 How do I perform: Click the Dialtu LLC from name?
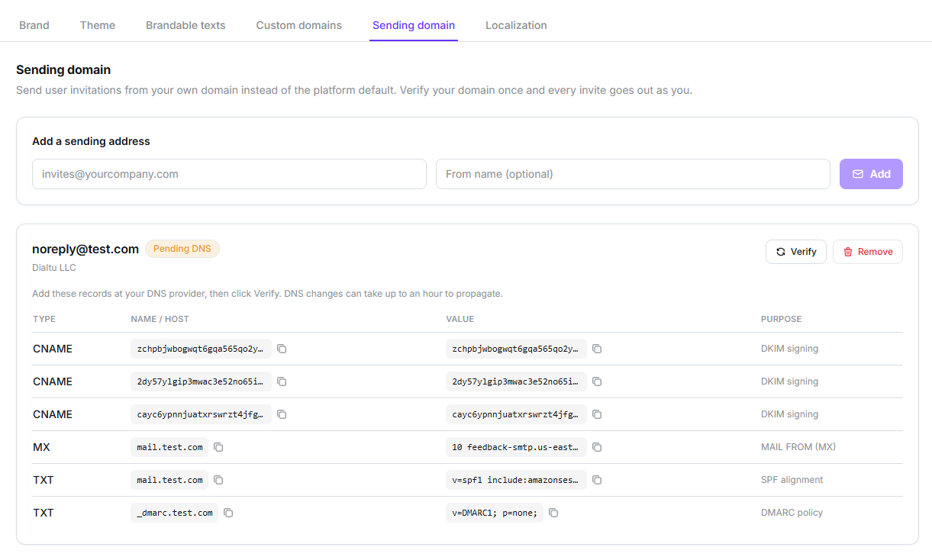pos(54,268)
